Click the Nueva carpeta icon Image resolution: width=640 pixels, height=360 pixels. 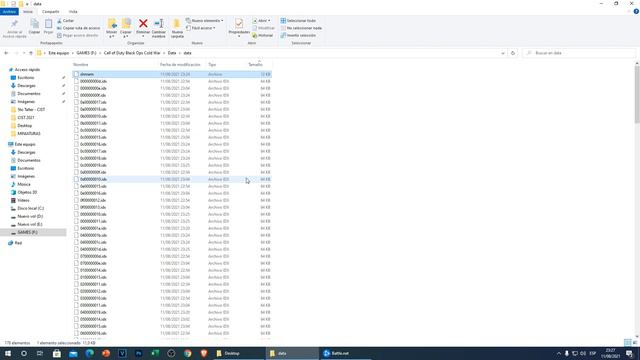(177, 24)
